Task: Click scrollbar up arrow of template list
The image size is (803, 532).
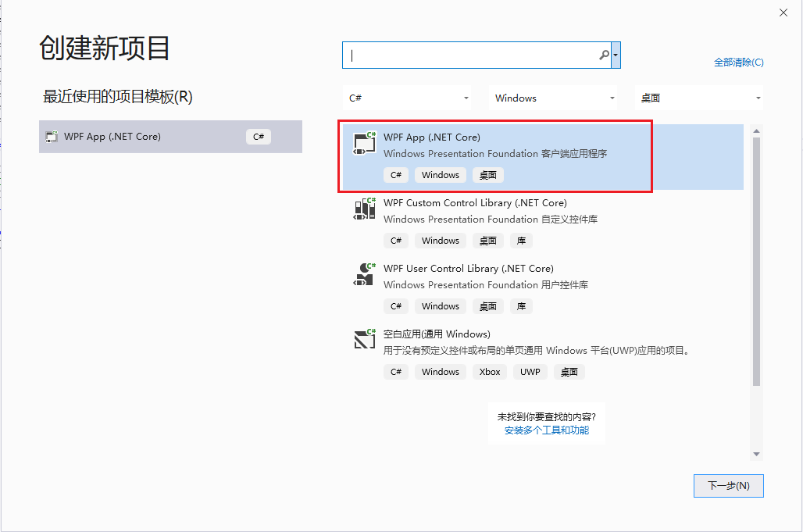Action: pyautogui.click(x=756, y=131)
